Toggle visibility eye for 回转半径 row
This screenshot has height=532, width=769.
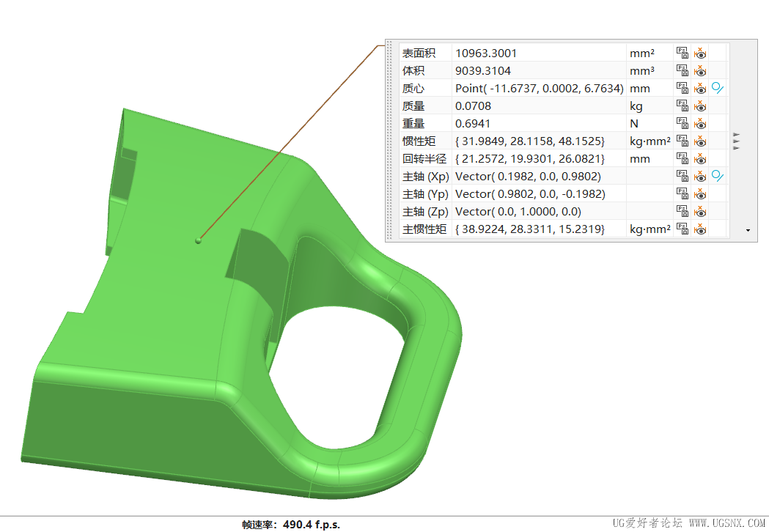(700, 159)
